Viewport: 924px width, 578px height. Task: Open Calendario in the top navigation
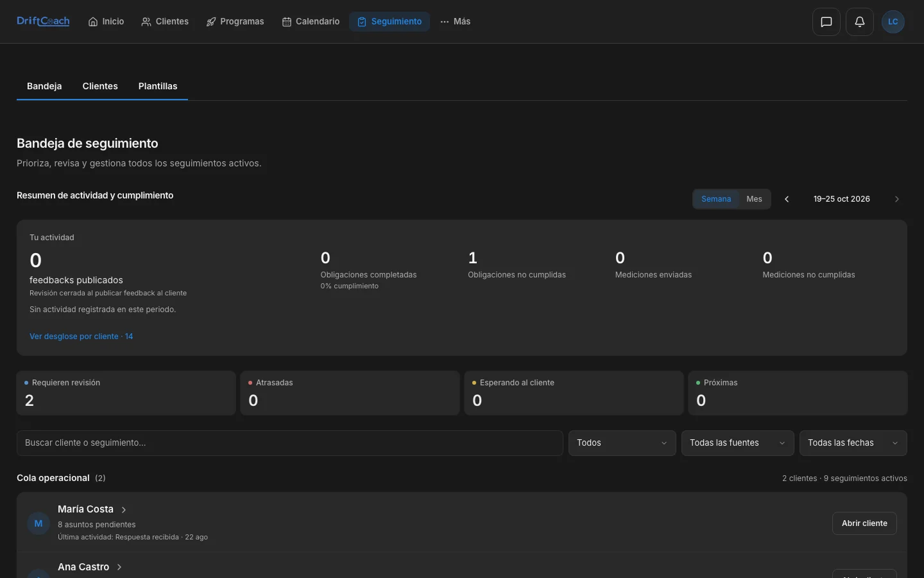click(311, 22)
